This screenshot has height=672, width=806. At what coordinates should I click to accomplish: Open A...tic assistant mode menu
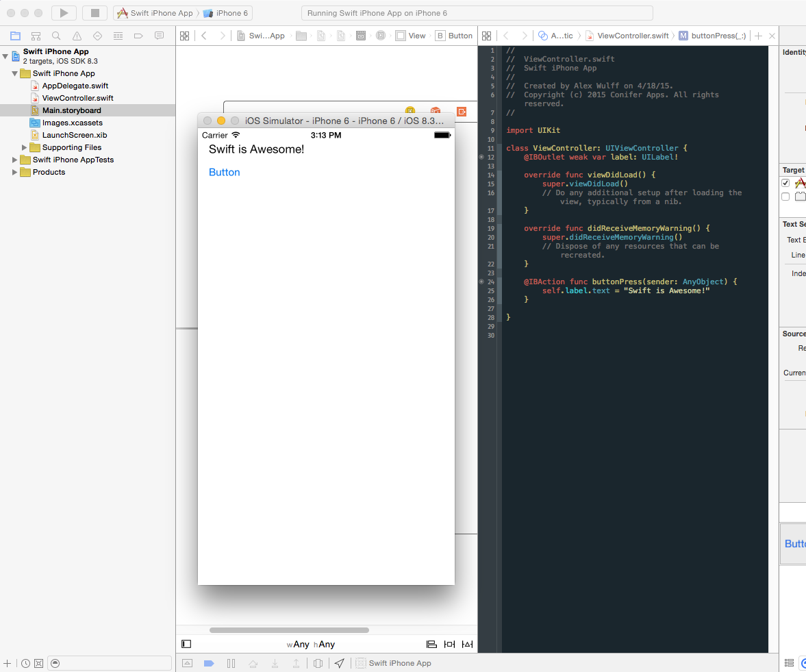click(555, 36)
